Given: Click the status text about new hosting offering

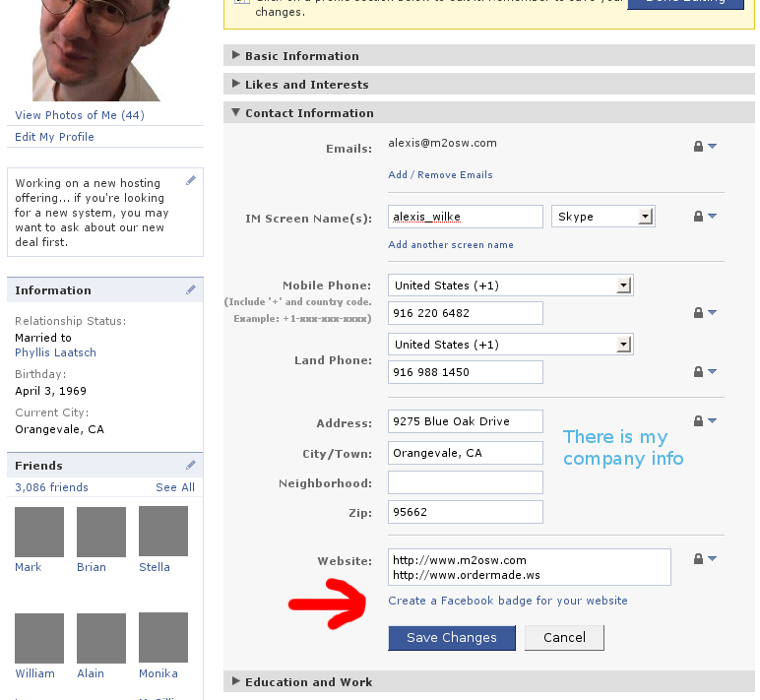Looking at the screenshot, I should click(x=93, y=213).
